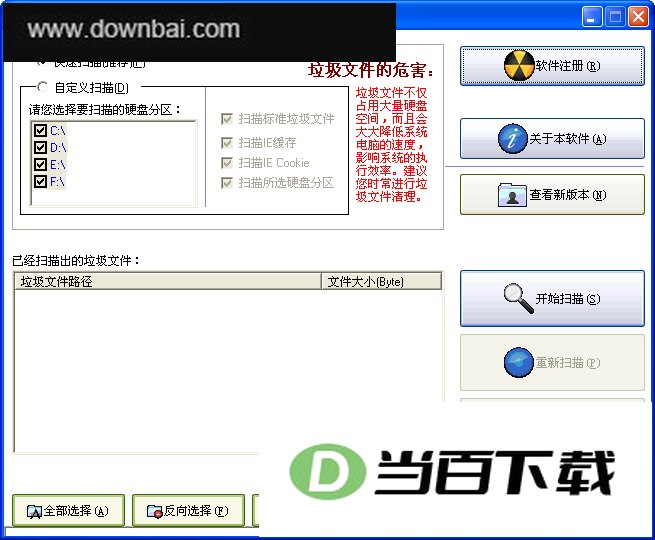The height and width of the screenshot is (540, 655).
Task: Close the window
Action: pyautogui.click(x=638, y=17)
